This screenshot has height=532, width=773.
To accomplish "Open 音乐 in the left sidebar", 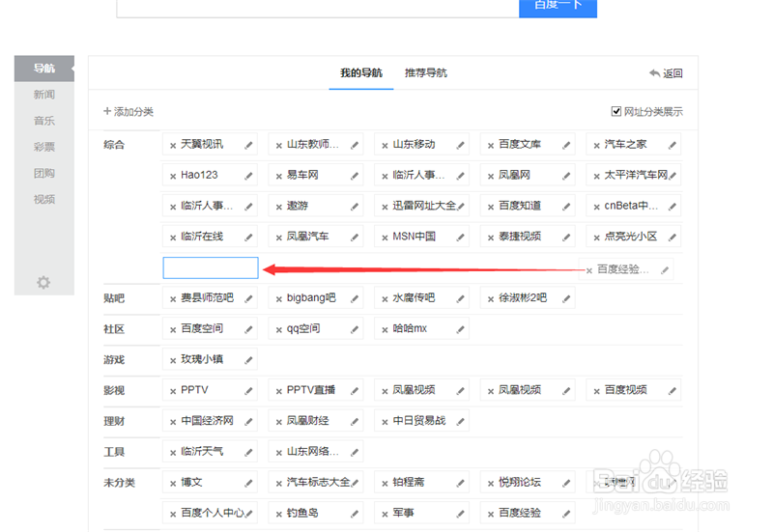I will [44, 121].
